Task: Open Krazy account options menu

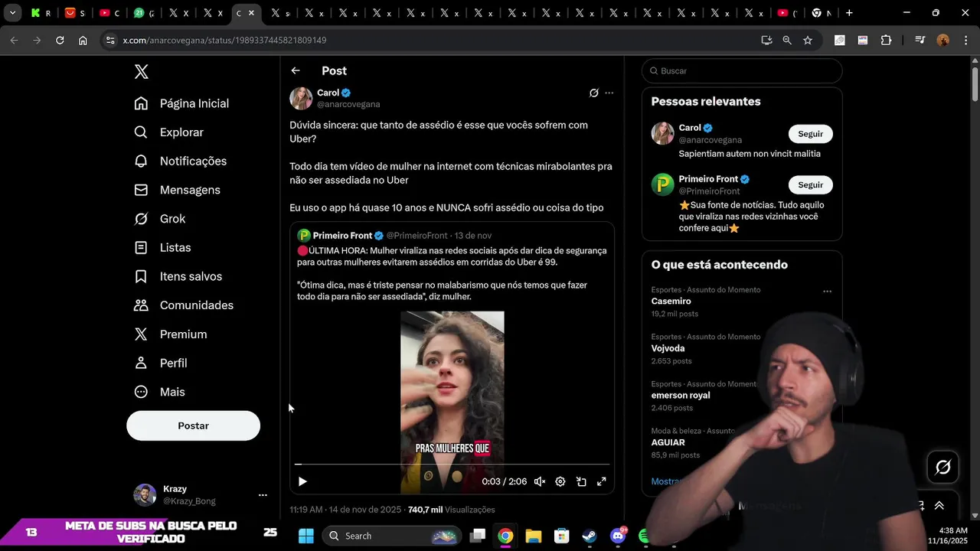Action: pos(263,495)
